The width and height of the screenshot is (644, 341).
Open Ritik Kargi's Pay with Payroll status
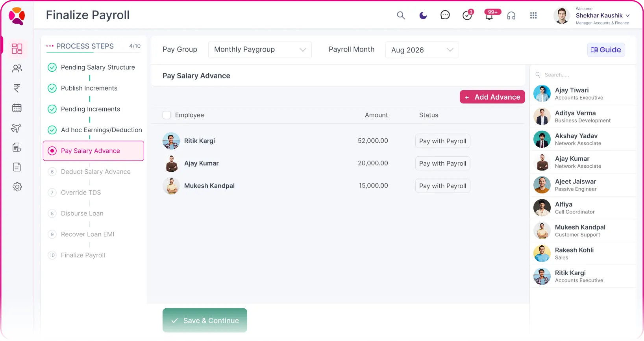coord(442,141)
